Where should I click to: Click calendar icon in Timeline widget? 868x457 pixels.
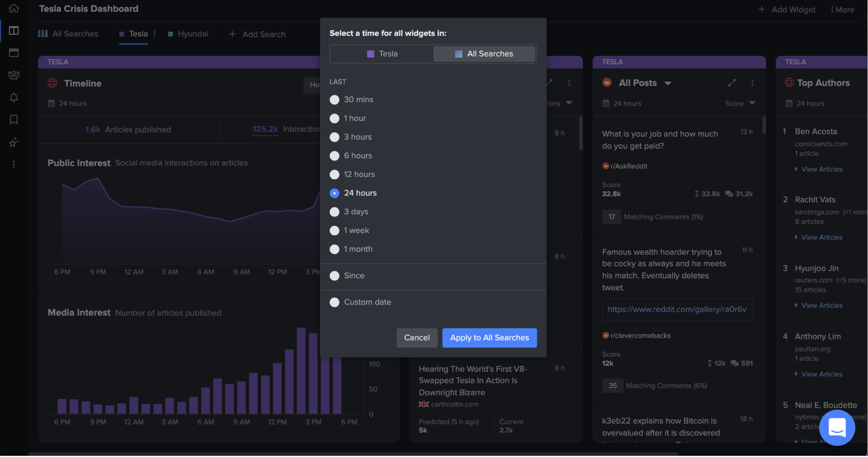[51, 104]
